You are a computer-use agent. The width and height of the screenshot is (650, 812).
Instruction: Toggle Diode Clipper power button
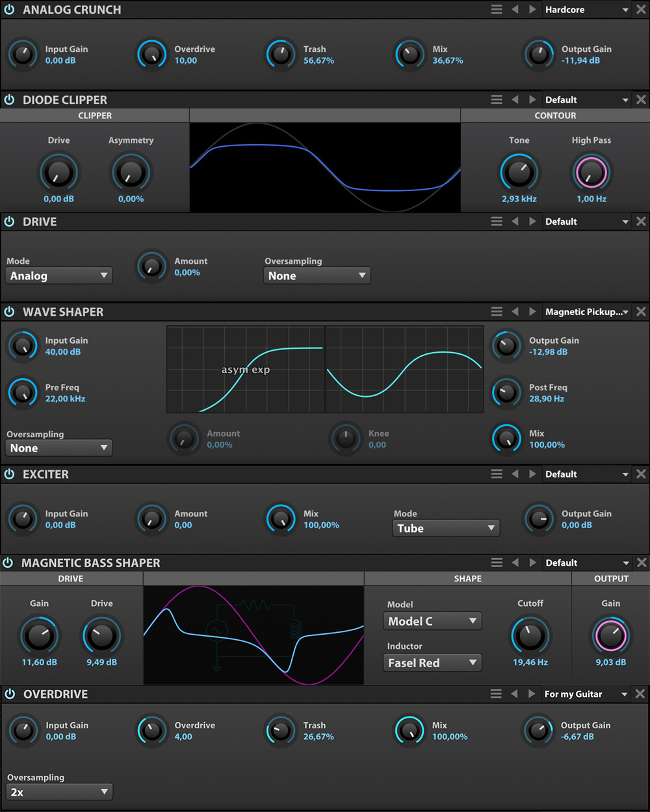(x=9, y=100)
